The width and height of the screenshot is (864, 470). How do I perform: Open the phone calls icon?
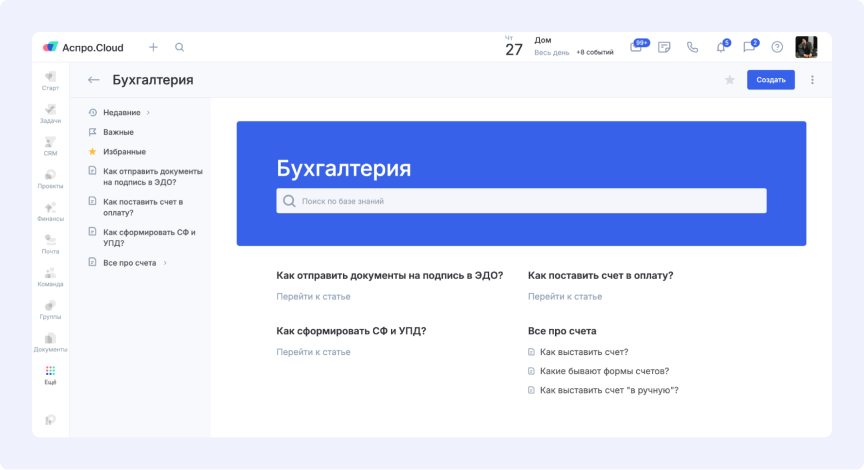[x=692, y=47]
